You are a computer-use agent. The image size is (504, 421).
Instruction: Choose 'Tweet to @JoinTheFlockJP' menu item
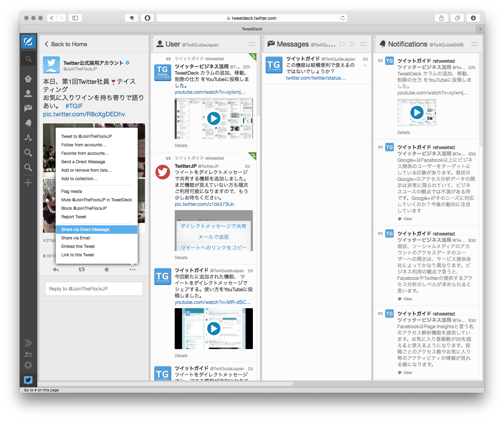[x=97, y=136]
